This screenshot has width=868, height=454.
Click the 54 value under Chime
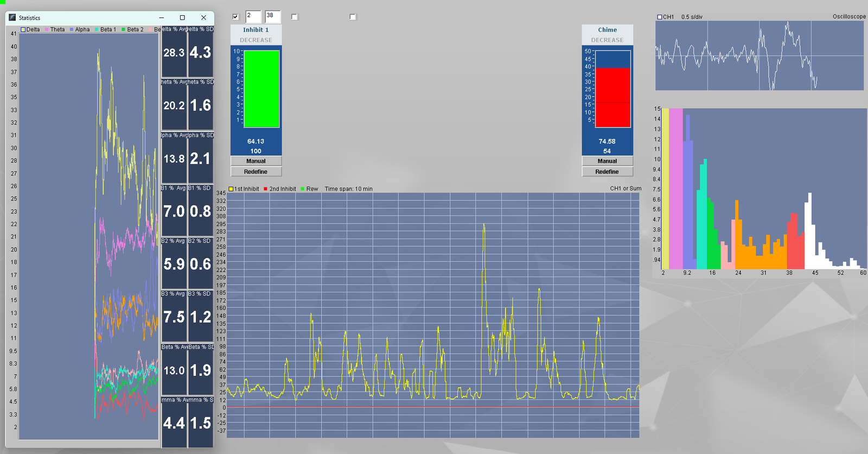[607, 151]
